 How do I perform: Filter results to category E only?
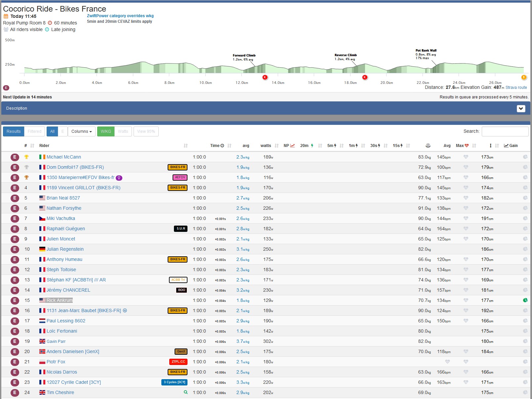click(x=62, y=131)
